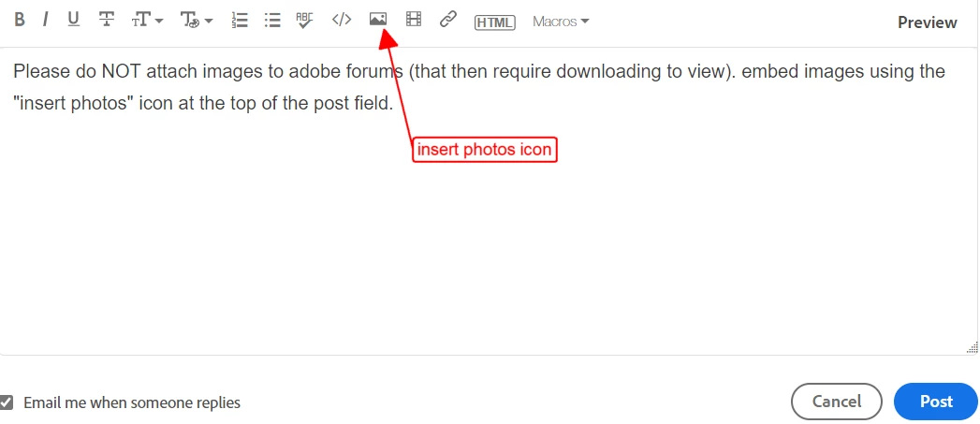Click the insert photos icon

tap(378, 20)
